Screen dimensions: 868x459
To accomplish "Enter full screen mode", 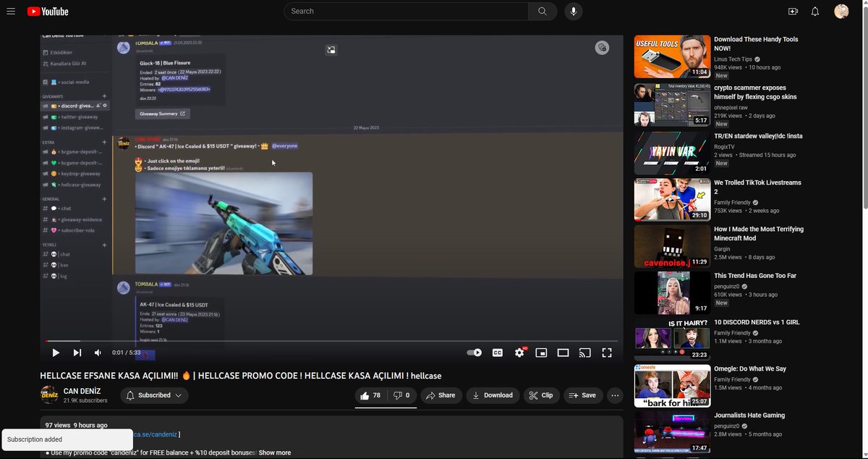I will coord(607,353).
